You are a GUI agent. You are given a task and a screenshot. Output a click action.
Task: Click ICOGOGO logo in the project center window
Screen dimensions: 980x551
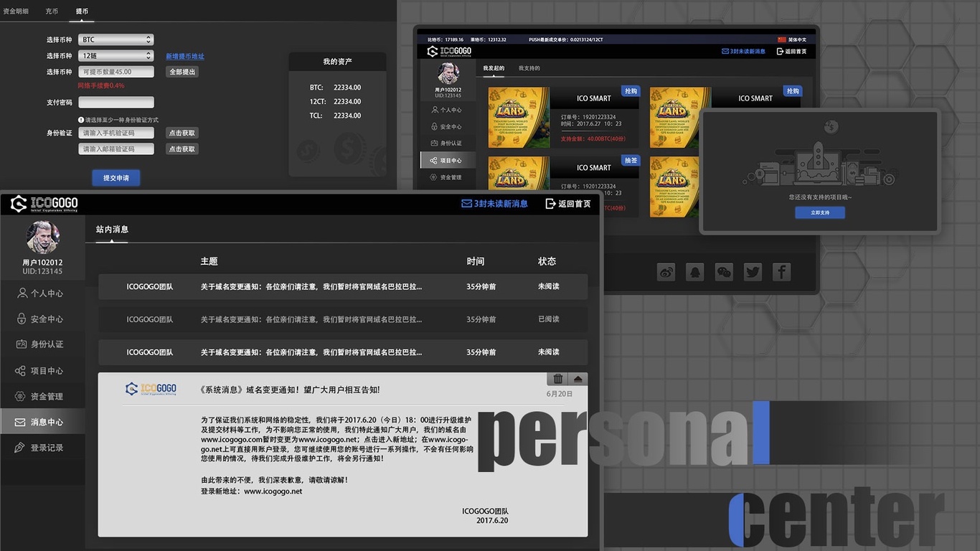coord(449,52)
